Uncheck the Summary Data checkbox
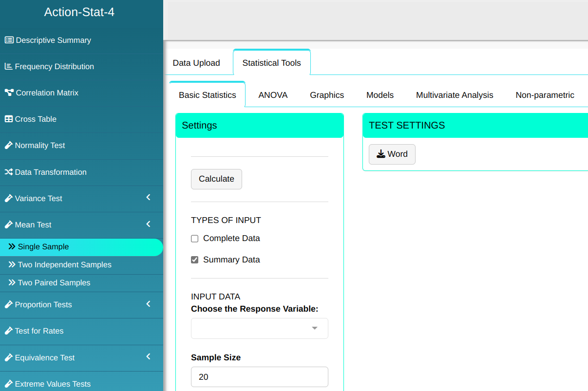588x391 pixels. point(195,260)
